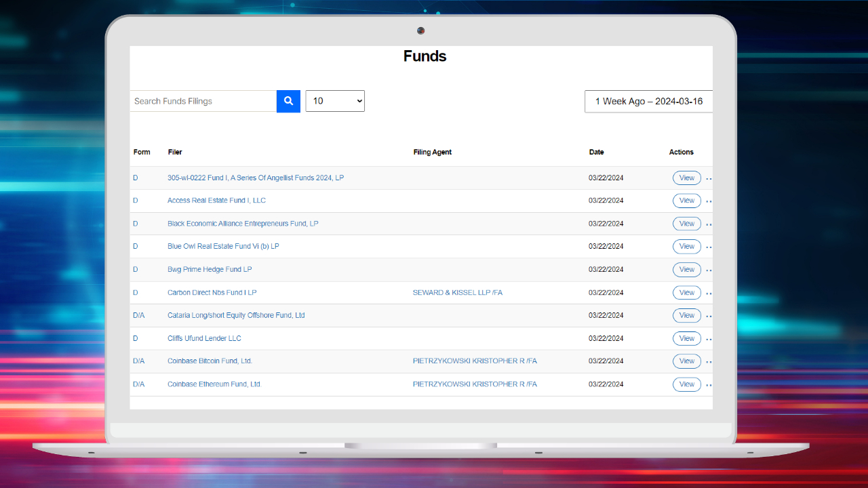This screenshot has height=488, width=868.
Task: Open the more-options dots for Access Real Estate Fund
Action: (709, 201)
